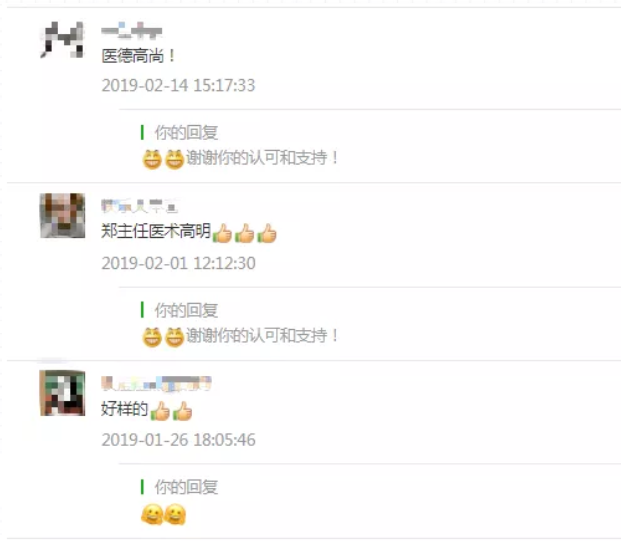
Task: Click the second grinning emoji in the middle reply
Action: coord(174,337)
